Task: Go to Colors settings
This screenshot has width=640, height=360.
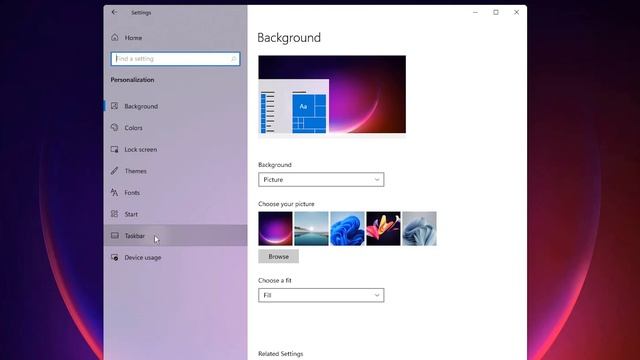Action: [176, 128]
